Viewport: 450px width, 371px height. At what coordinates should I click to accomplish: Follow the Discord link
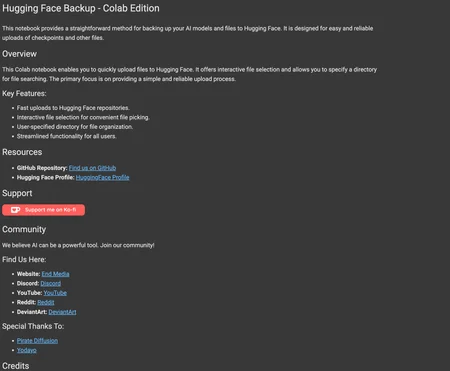(x=51, y=284)
